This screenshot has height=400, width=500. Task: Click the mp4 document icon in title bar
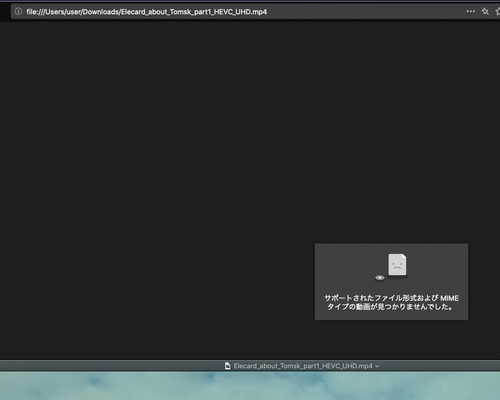pos(228,366)
